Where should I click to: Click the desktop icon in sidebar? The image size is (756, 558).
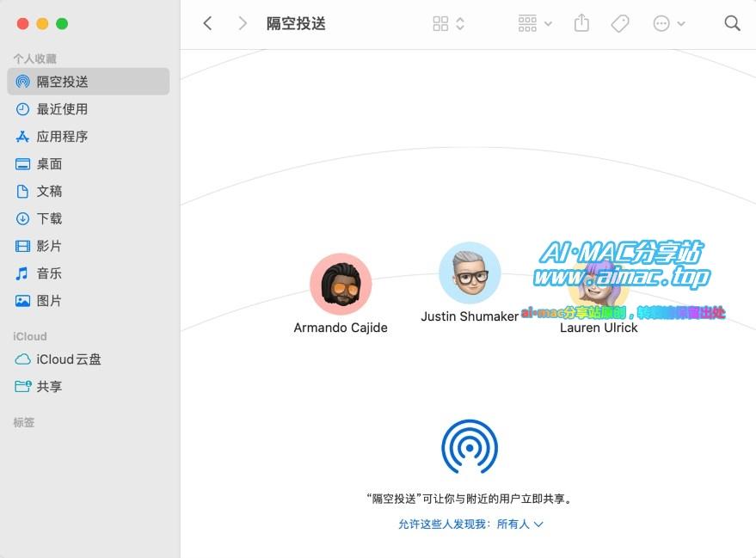click(22, 164)
